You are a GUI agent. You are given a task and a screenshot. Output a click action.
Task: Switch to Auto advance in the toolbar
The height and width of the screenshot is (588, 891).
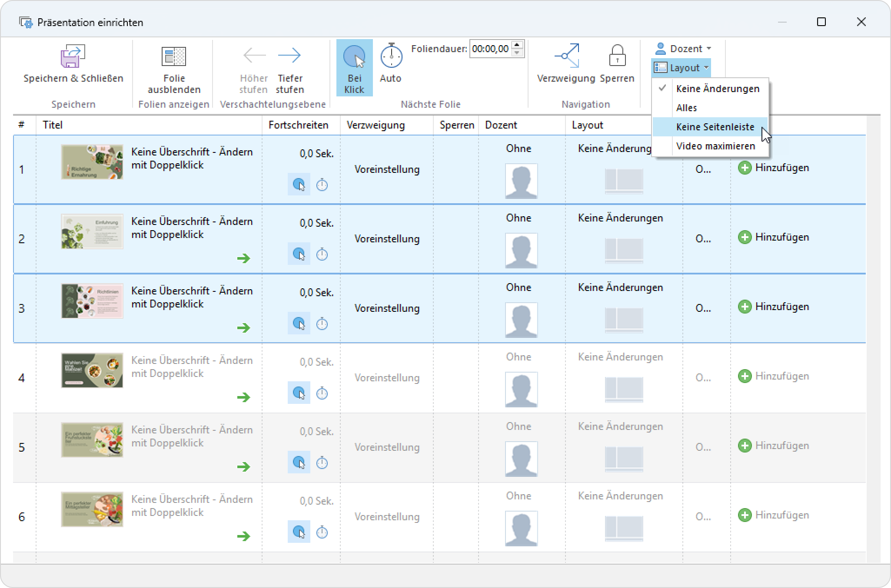tap(391, 63)
